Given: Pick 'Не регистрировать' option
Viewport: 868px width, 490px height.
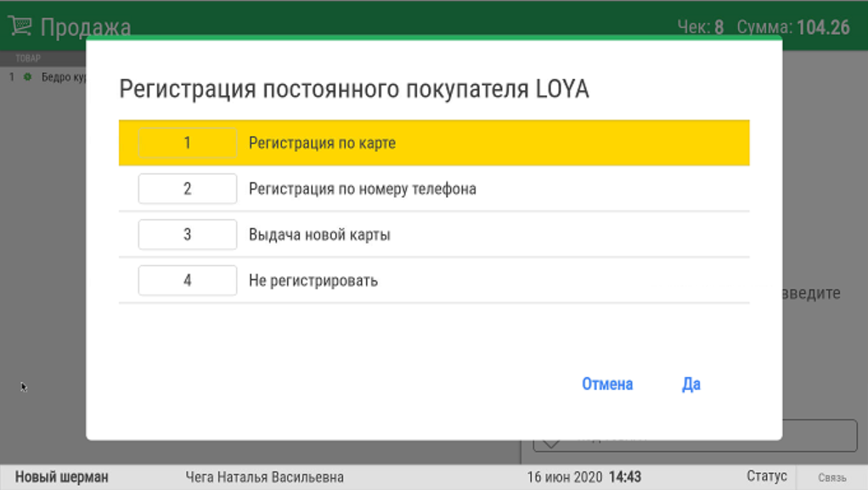Looking at the screenshot, I should pyautogui.click(x=434, y=281).
